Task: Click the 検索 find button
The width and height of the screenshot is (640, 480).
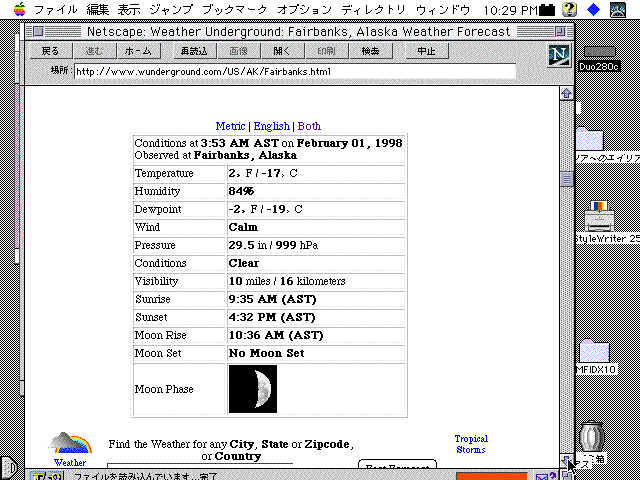Action: tap(370, 51)
